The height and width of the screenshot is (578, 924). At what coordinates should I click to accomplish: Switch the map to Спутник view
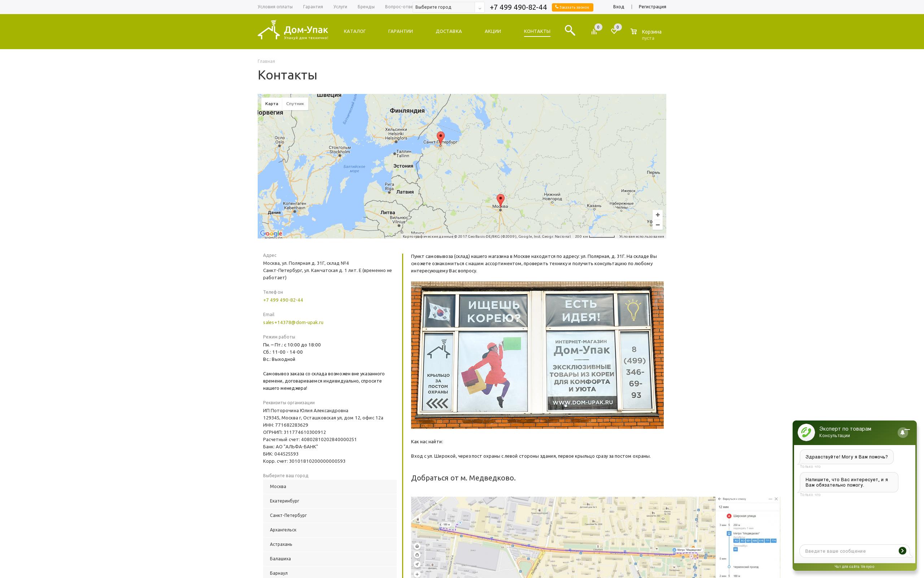pyautogui.click(x=295, y=104)
